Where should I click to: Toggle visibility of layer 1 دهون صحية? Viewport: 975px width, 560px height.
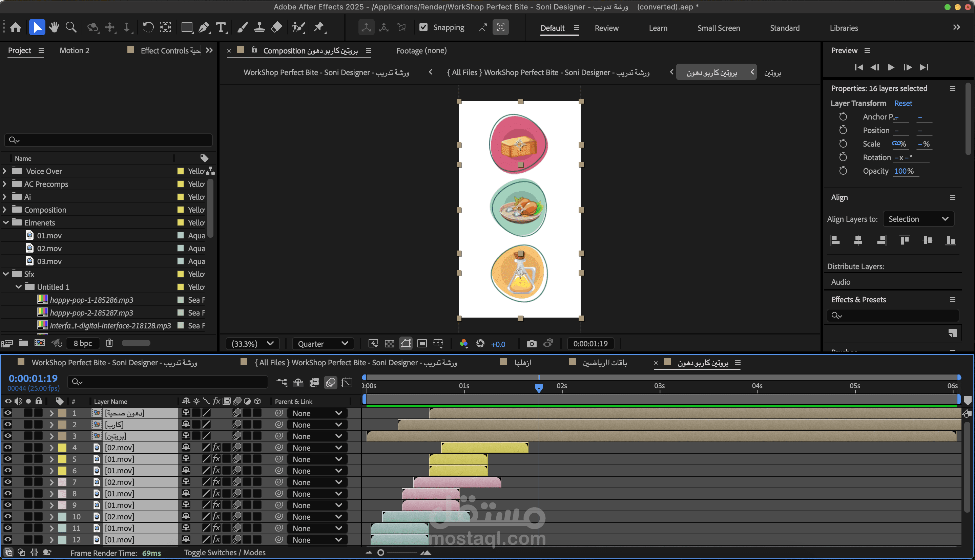pyautogui.click(x=8, y=413)
